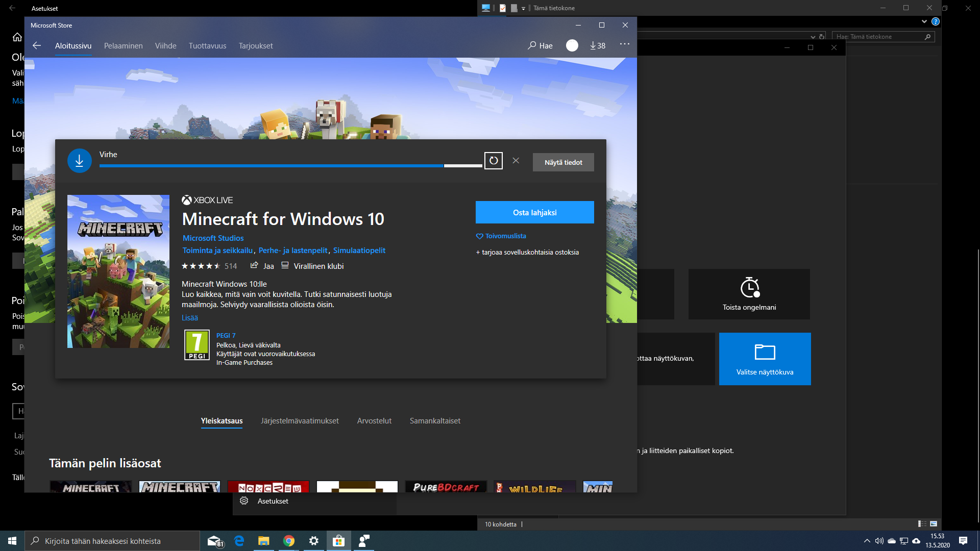
Task: Click the Näytä tiedot button
Action: point(563,162)
